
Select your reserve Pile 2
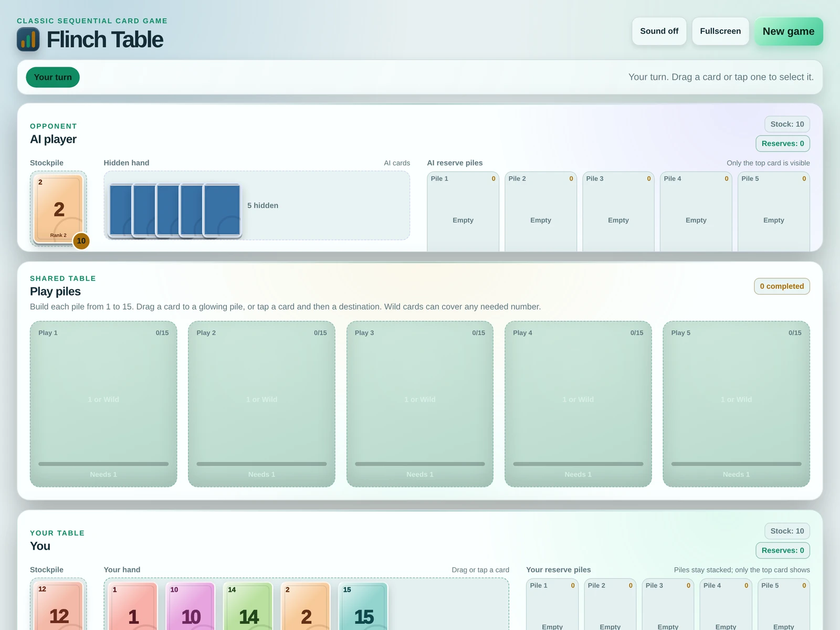coord(610,604)
